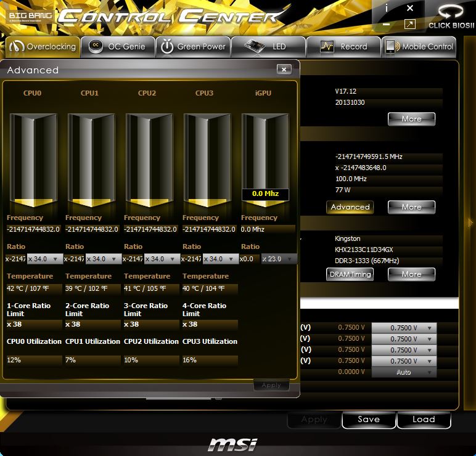Click the 100.0 MHz base clock value
Screen dimensions: 476x456
pyautogui.click(x=351, y=179)
